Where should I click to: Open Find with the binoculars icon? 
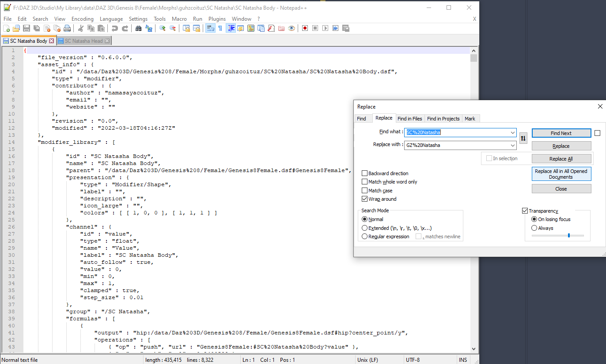[x=138, y=28]
